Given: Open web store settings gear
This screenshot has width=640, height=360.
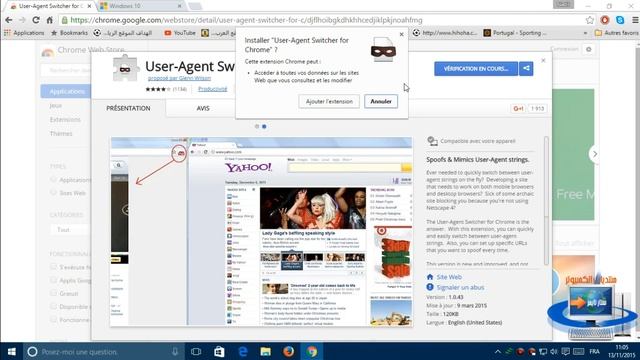Looking at the screenshot, I should point(589,49).
